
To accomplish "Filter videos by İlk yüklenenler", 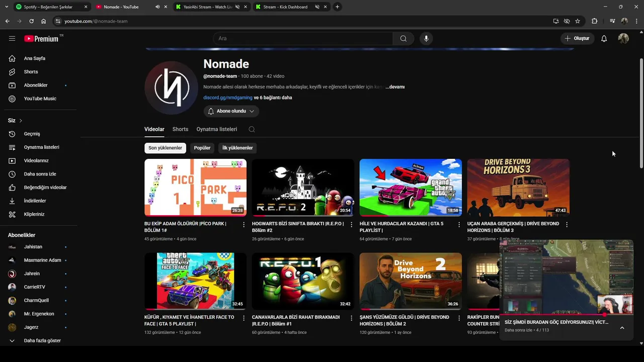I will pos(237,148).
